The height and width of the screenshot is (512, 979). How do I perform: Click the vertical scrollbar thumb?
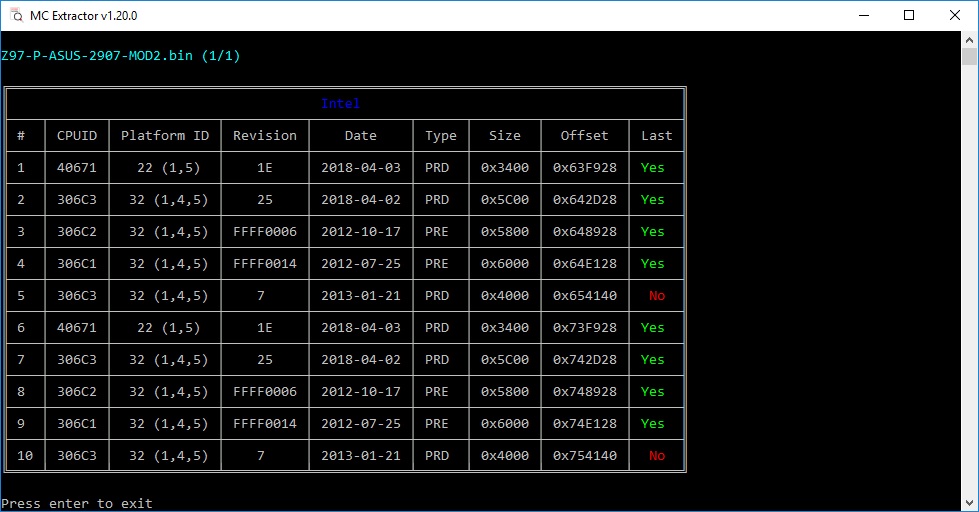[x=969, y=56]
